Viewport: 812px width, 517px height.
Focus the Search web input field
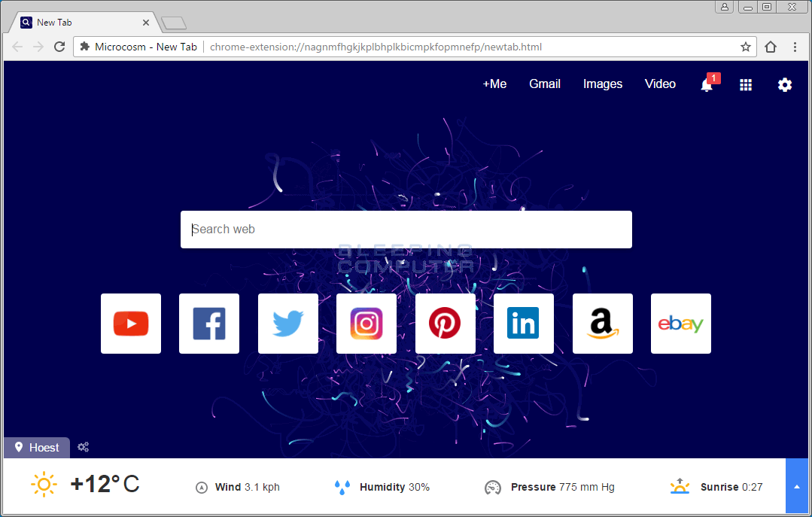click(x=406, y=230)
